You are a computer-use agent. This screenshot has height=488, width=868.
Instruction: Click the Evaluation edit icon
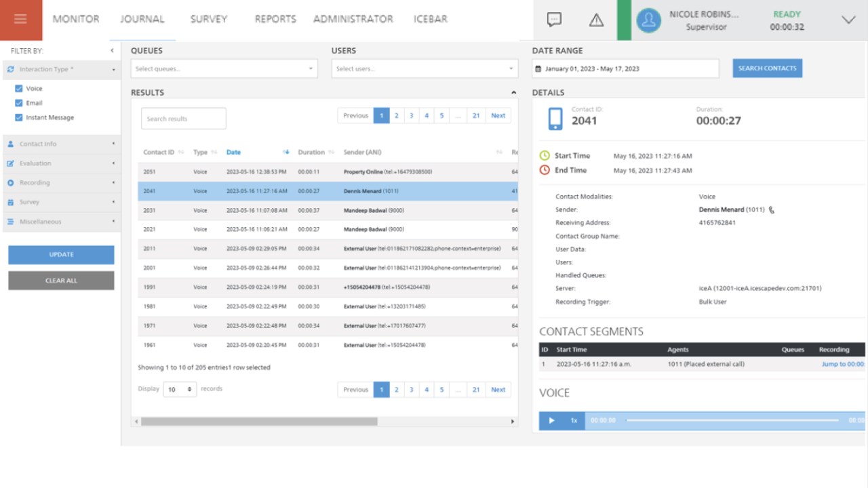pyautogui.click(x=12, y=163)
